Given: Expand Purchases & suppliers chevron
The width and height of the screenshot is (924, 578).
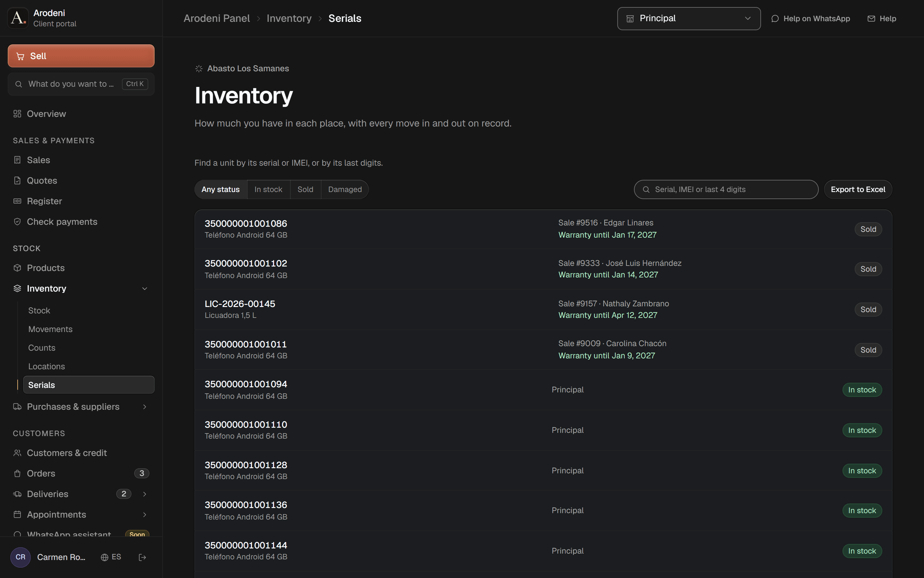Looking at the screenshot, I should [145, 407].
